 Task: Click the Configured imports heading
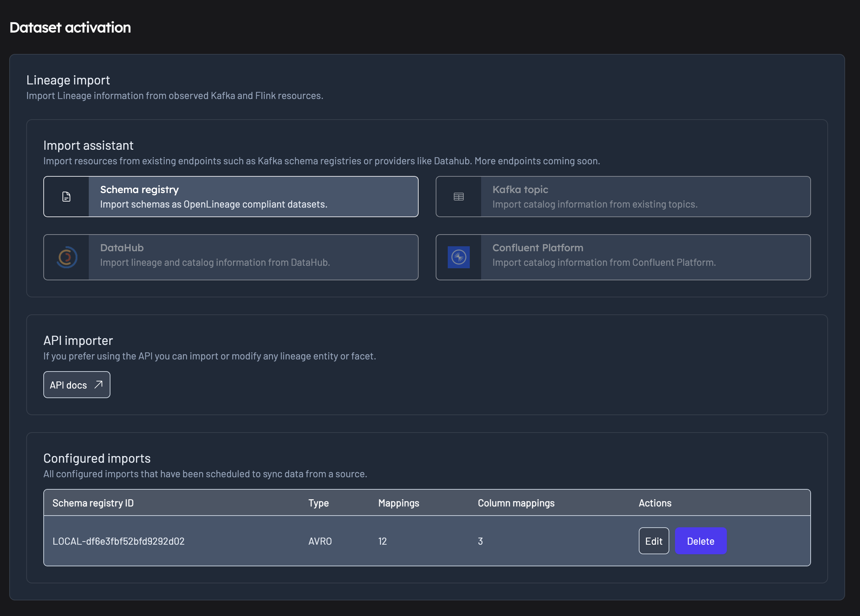tap(97, 458)
